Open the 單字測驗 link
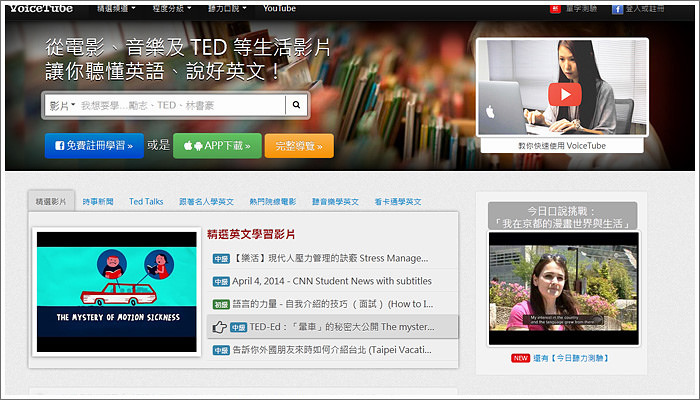This screenshot has width=700, height=400. click(581, 8)
